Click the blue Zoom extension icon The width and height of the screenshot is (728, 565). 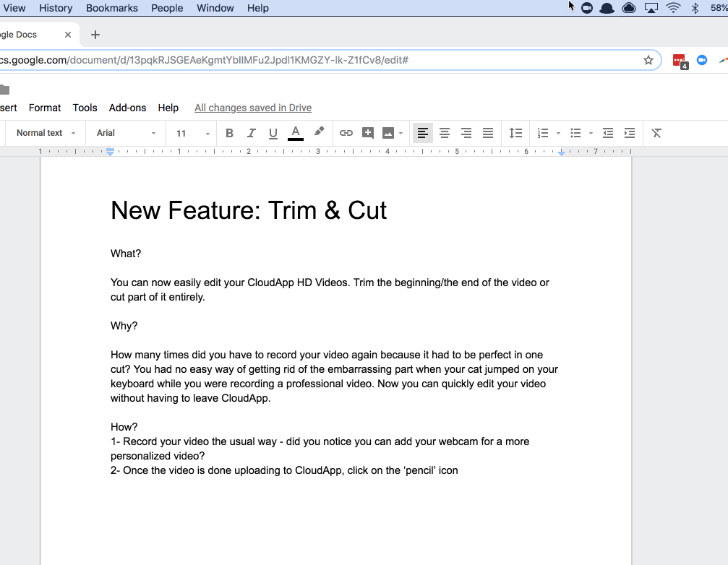702,60
